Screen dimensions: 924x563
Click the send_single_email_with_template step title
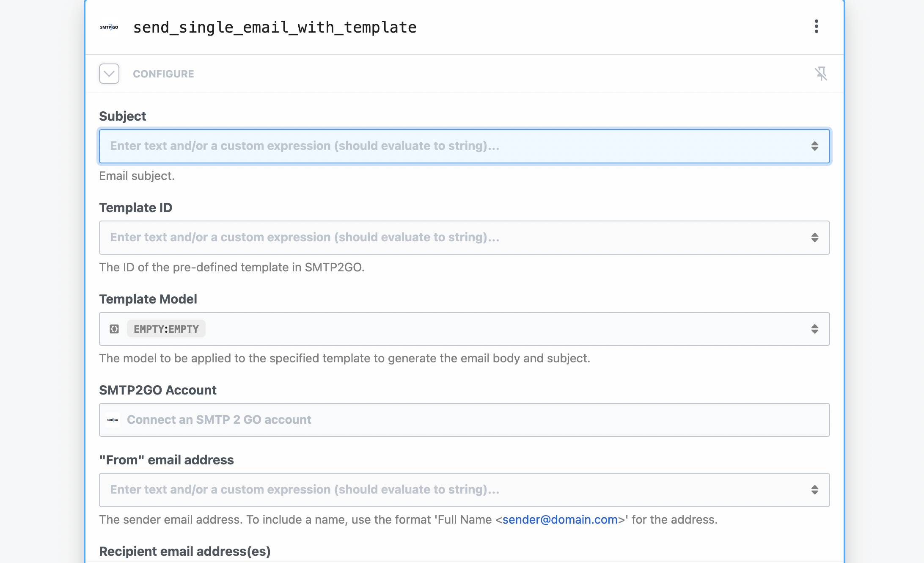coord(275,27)
